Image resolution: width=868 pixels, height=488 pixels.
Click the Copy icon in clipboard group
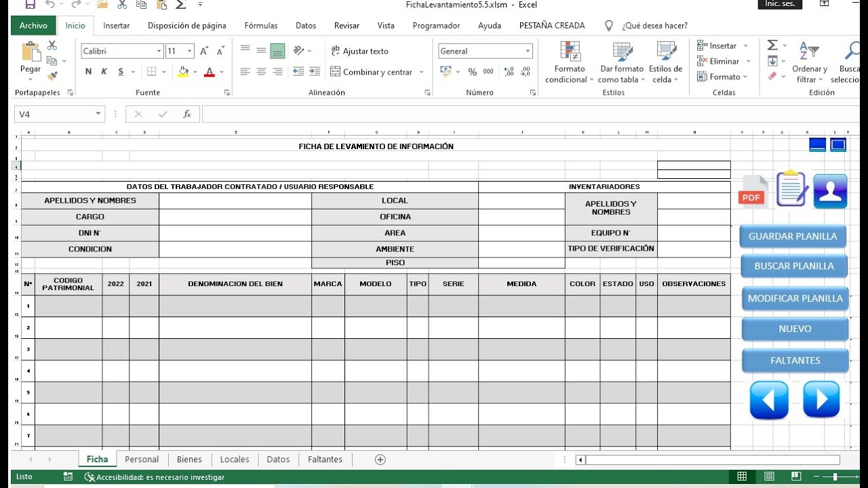point(52,61)
